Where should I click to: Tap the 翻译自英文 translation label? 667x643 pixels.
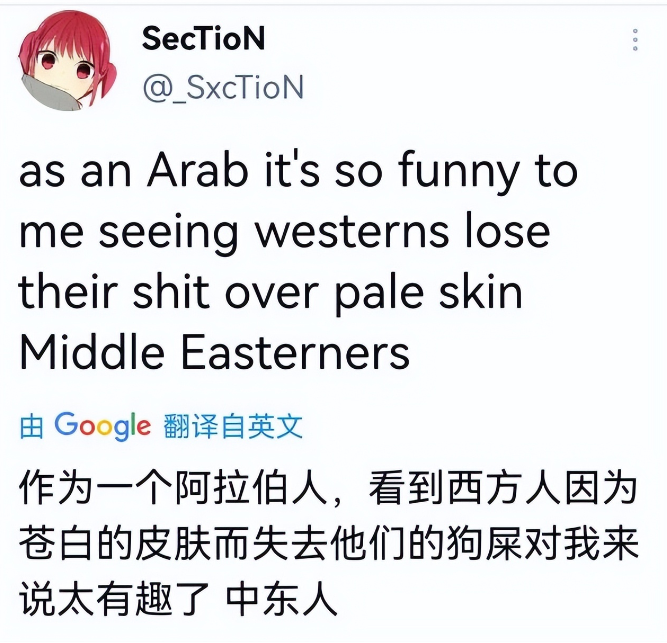click(x=233, y=426)
